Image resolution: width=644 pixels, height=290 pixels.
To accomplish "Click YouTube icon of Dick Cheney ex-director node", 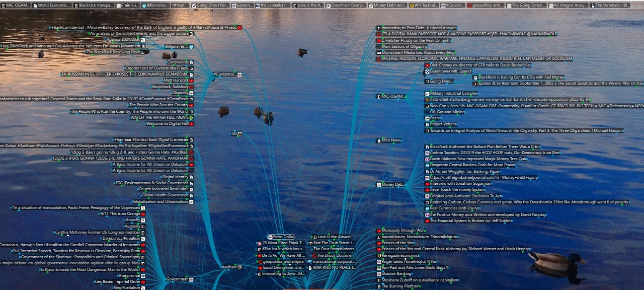I will 427,65.
